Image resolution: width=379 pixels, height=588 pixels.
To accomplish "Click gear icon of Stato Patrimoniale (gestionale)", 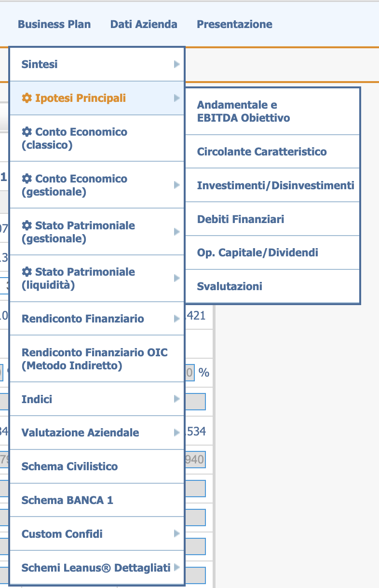I will click(27, 225).
